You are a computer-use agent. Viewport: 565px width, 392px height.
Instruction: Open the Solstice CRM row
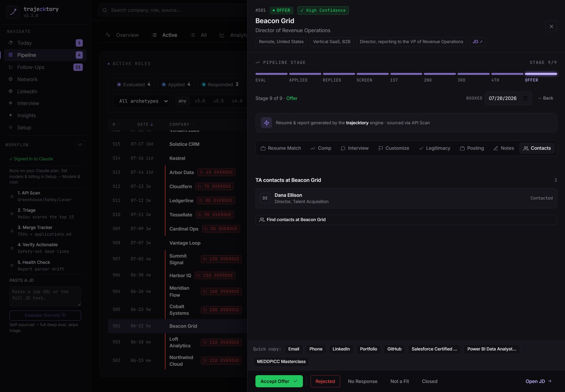tap(178, 144)
